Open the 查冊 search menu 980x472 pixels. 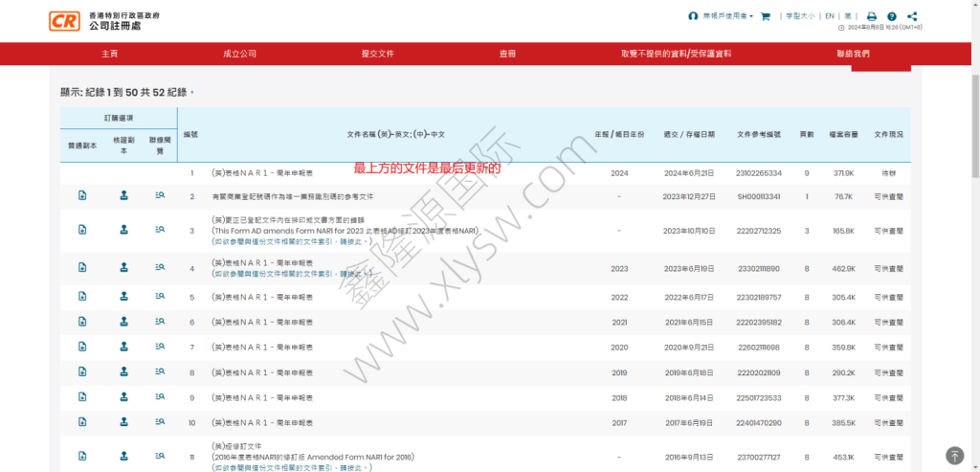coord(507,55)
